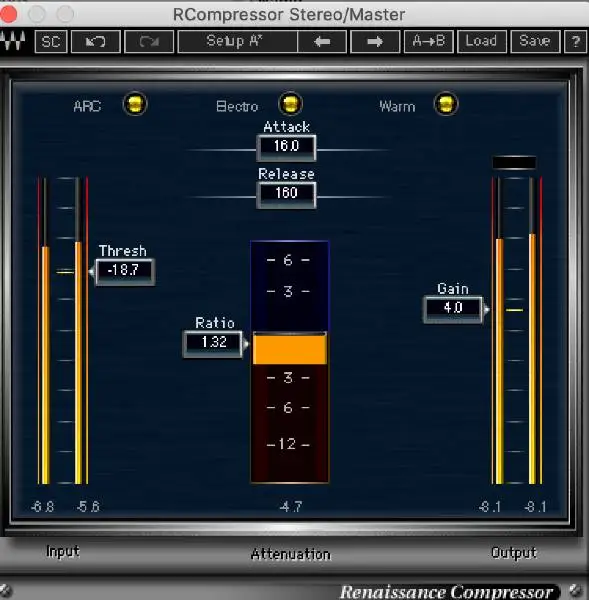Copy setup A to B
Image resolution: width=589 pixels, height=600 pixels.
tap(429, 41)
